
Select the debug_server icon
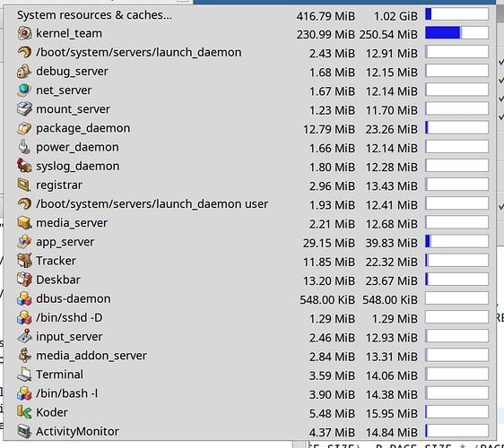[24, 72]
